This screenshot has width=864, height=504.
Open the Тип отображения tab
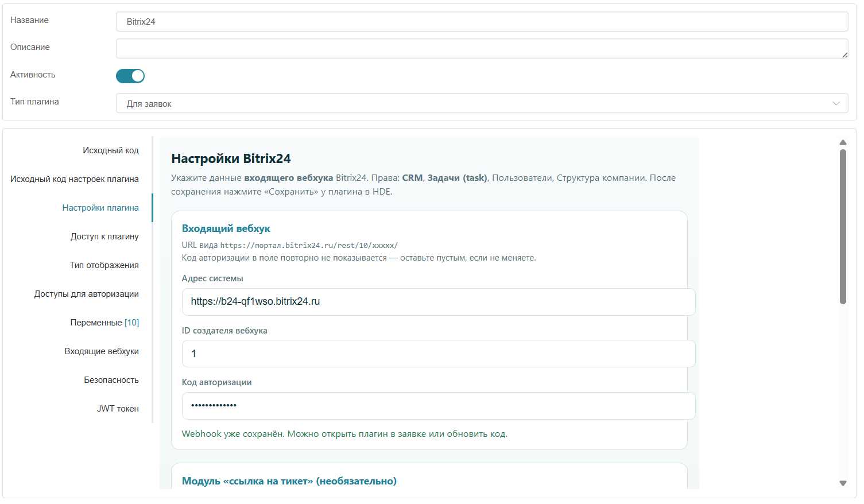(104, 265)
